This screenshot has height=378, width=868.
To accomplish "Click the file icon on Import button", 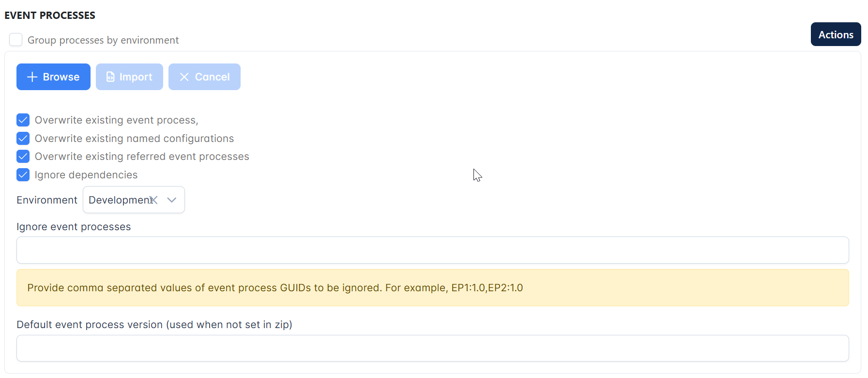I will point(110,77).
